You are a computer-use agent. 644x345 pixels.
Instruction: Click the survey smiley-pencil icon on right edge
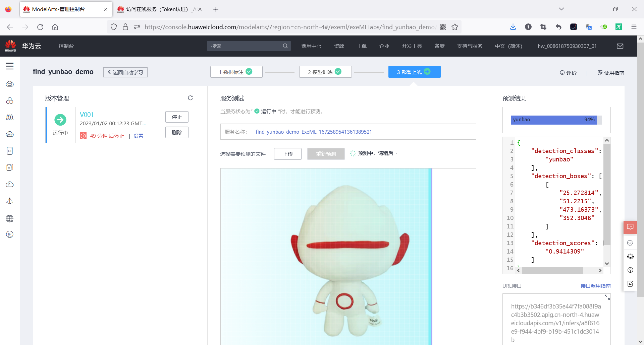pos(630,284)
